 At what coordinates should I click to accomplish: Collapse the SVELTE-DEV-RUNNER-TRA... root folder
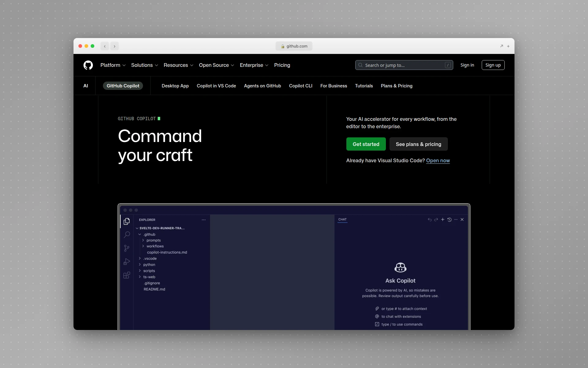[160, 228]
